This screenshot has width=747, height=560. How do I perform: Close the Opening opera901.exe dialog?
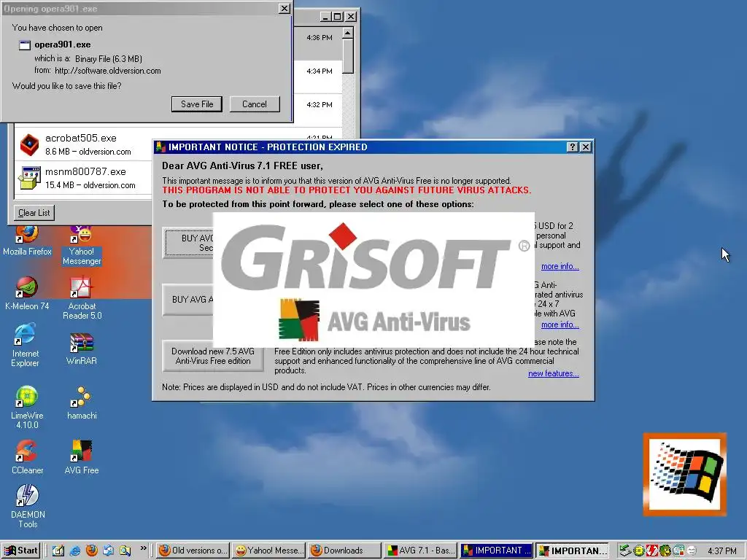click(x=284, y=8)
